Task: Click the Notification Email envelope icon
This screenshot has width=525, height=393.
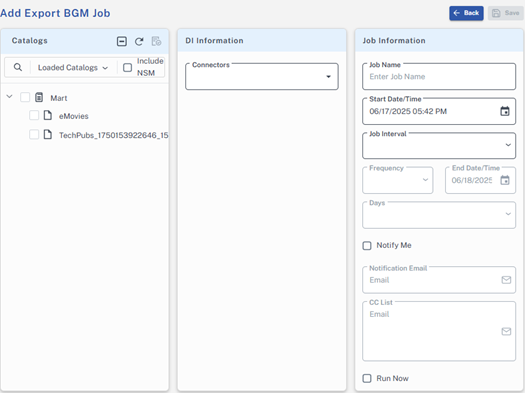Action: (506, 280)
